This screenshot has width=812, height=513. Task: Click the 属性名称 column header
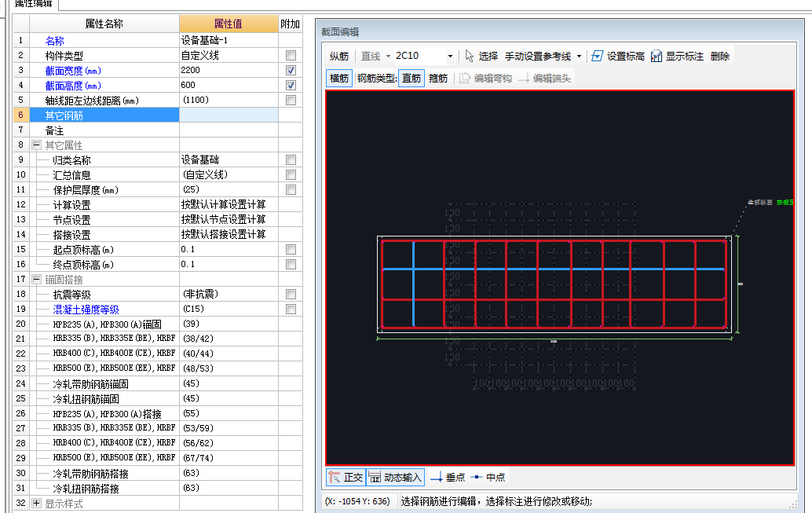pyautogui.click(x=104, y=24)
